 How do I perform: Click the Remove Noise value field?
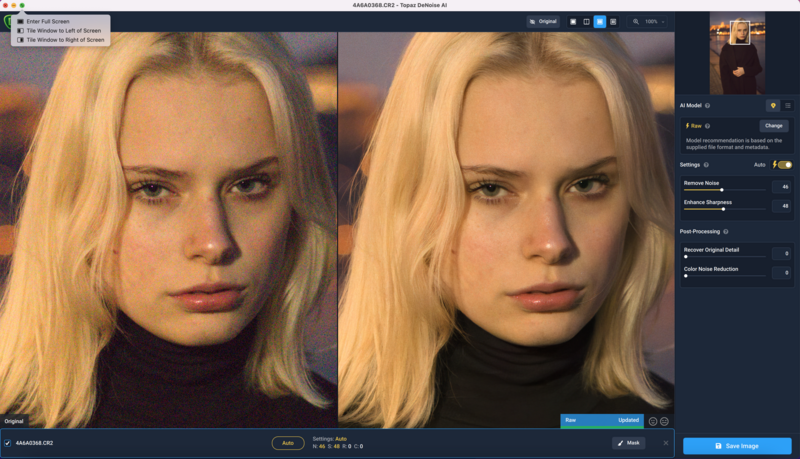pos(781,187)
